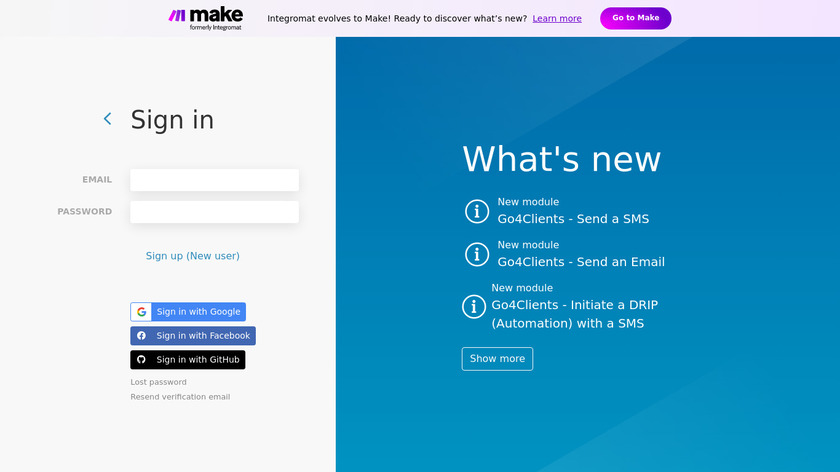Click the info icon beside Send an Email
Viewport: 840px width, 472px height.
[x=476, y=254]
